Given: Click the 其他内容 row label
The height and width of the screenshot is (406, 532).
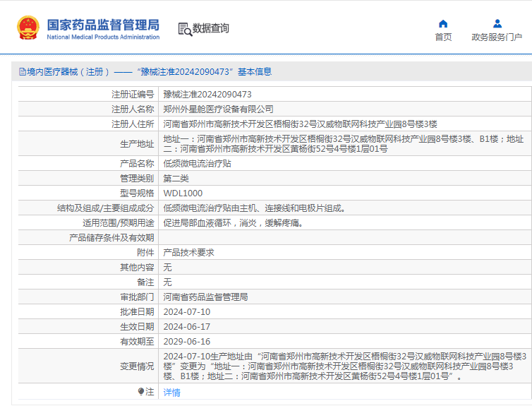Looking at the screenshot, I should coord(137,268).
